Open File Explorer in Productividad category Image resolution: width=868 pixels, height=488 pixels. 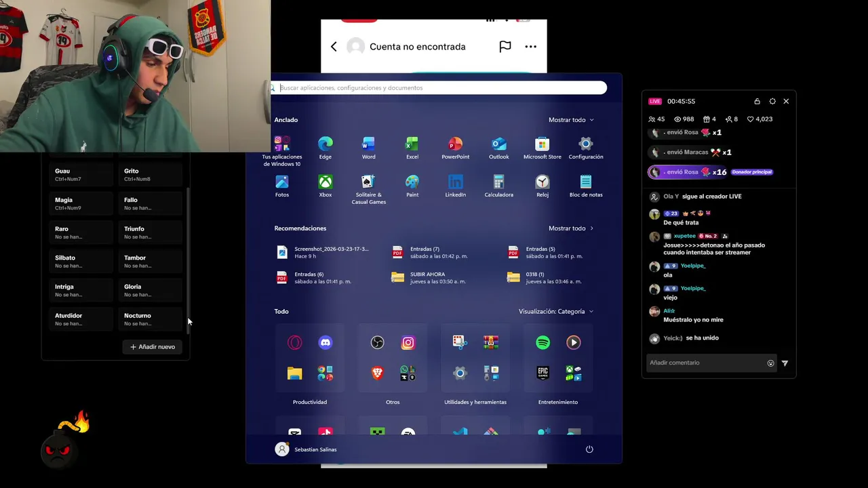tap(294, 373)
